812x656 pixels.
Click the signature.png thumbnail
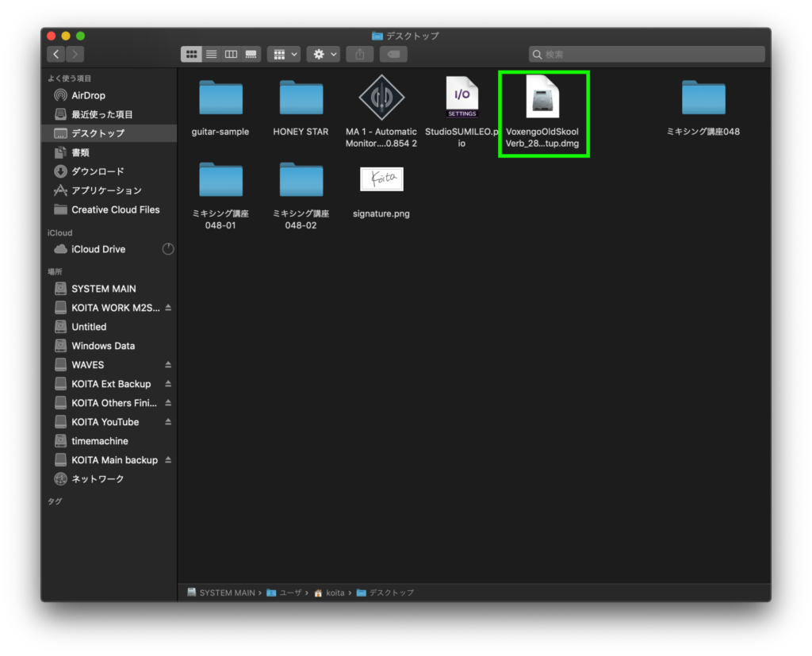pos(381,179)
